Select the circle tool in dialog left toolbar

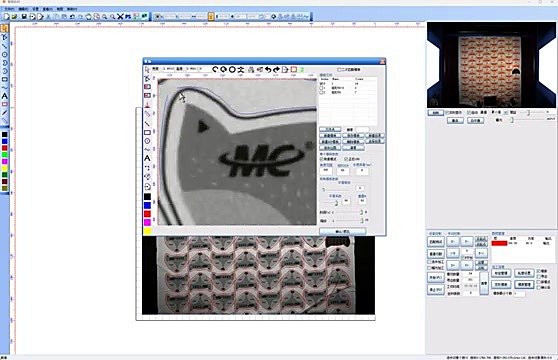(147, 141)
